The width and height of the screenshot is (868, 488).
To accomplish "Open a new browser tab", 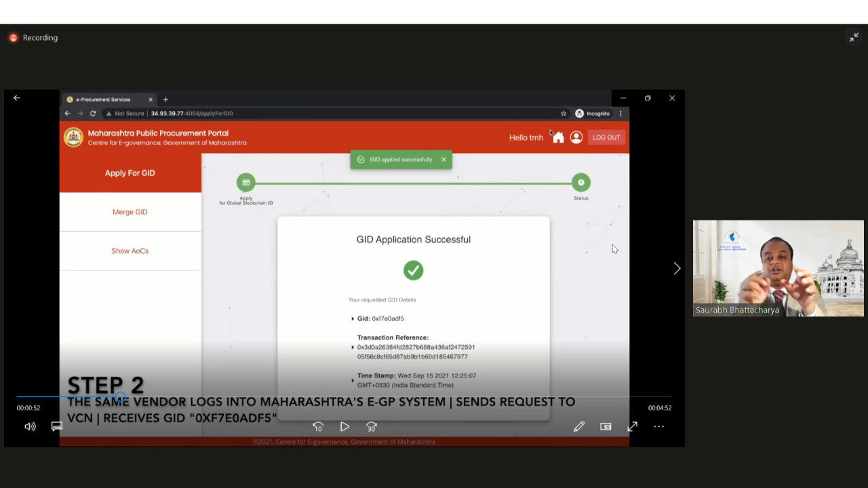I will [165, 100].
